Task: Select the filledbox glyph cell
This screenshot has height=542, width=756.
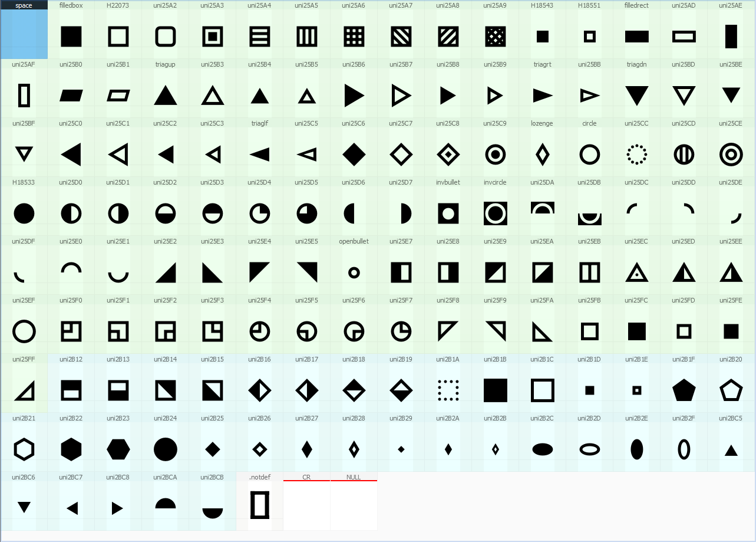Action: (71, 36)
